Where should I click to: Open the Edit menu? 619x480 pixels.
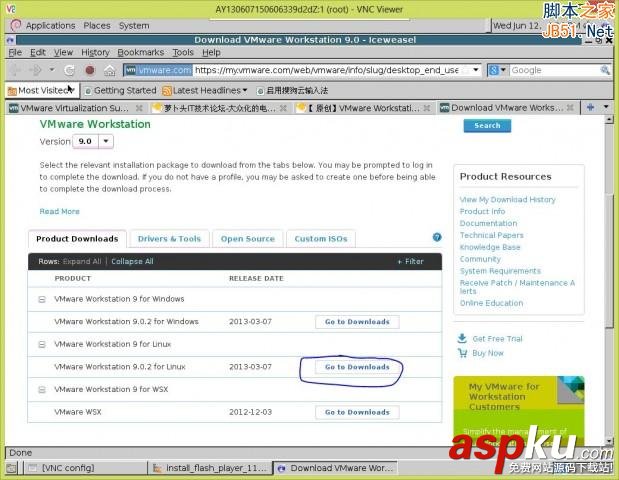click(38, 52)
